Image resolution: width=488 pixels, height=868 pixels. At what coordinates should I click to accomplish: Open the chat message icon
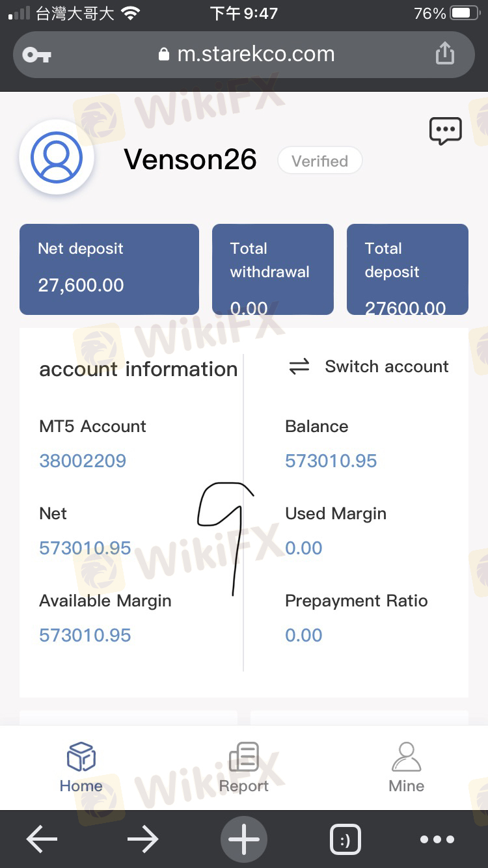point(446,131)
